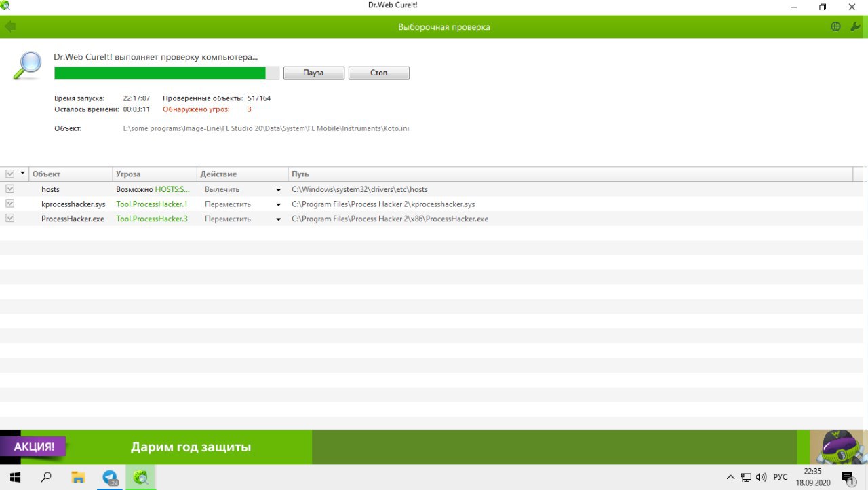Open the language globe icon

click(x=835, y=26)
